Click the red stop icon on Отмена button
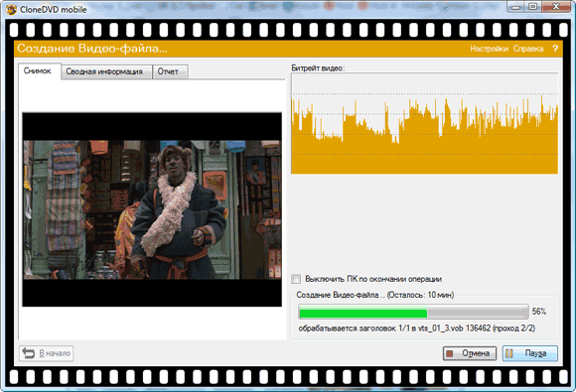Image resolution: width=576 pixels, height=392 pixels. (x=449, y=354)
